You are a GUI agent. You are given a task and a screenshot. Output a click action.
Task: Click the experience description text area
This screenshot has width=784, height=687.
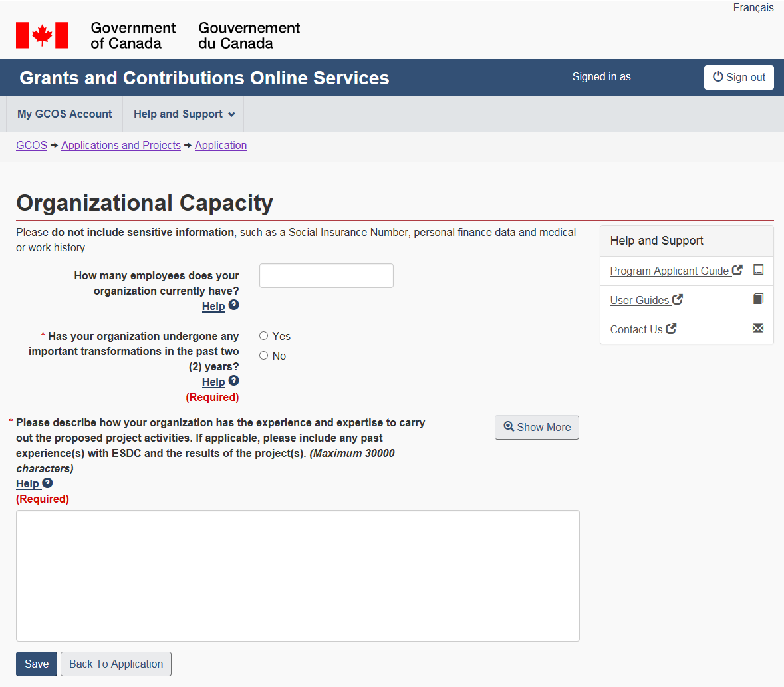[x=297, y=575]
